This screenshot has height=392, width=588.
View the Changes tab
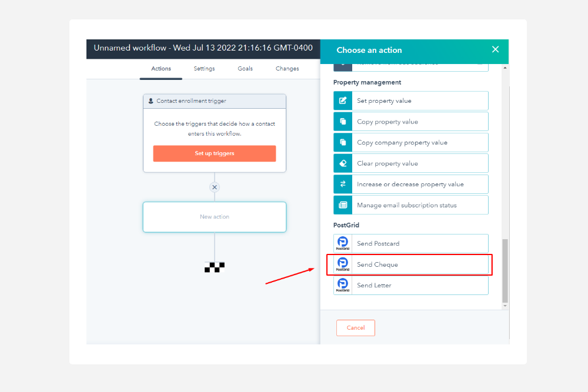tap(287, 69)
